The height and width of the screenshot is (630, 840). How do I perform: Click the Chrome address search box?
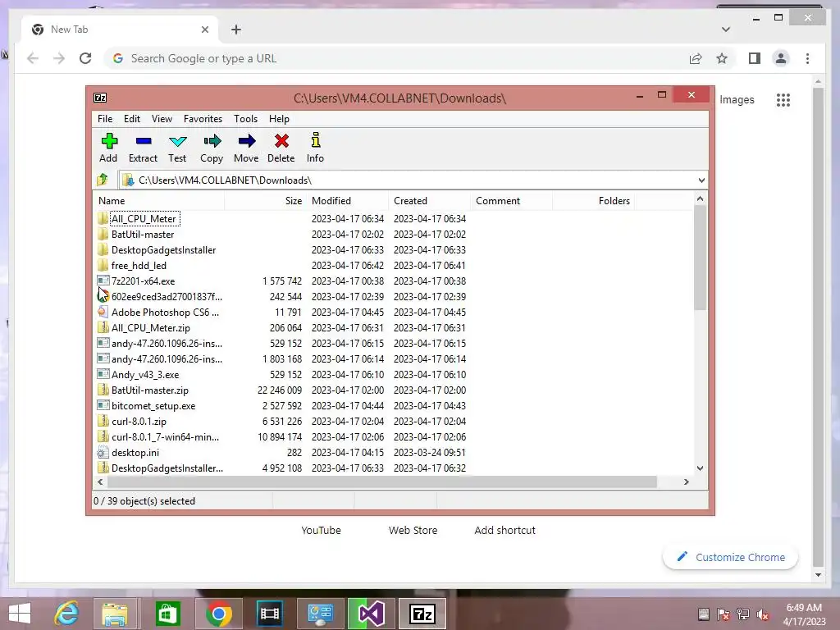396,58
